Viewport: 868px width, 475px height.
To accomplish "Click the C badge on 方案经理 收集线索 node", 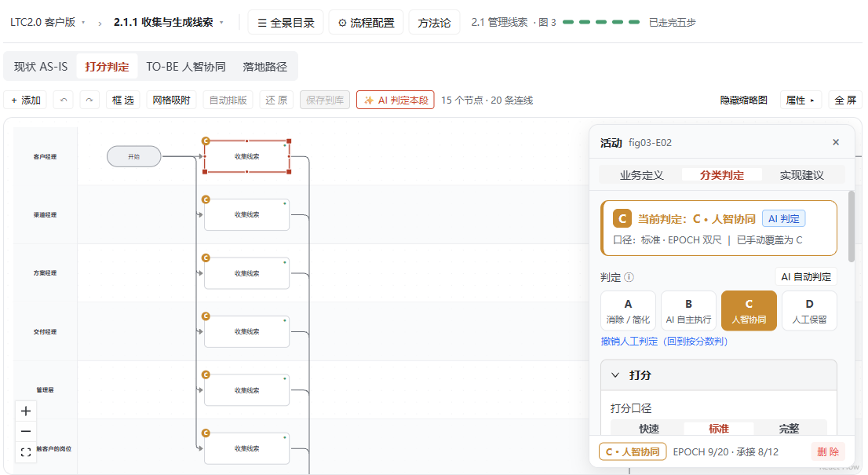I will 206,258.
